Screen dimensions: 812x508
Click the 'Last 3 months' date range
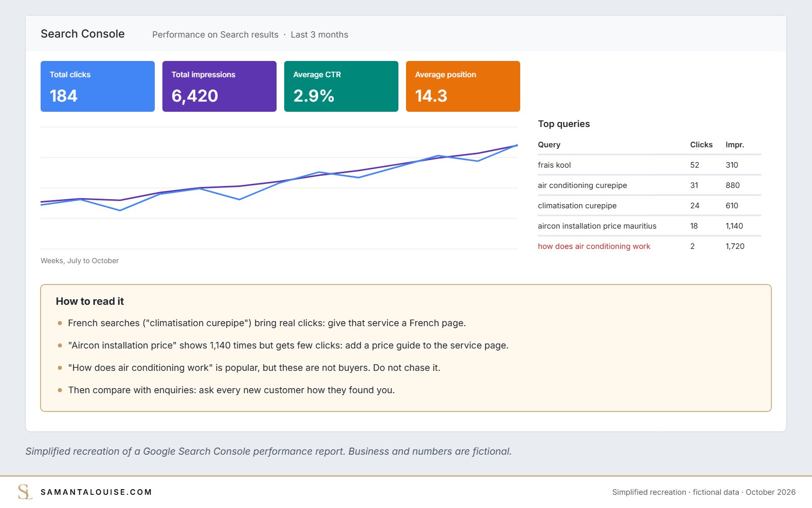[319, 35]
